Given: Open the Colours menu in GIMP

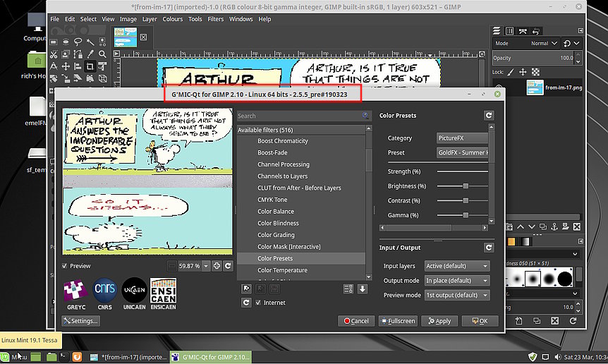Looking at the screenshot, I should tap(173, 19).
